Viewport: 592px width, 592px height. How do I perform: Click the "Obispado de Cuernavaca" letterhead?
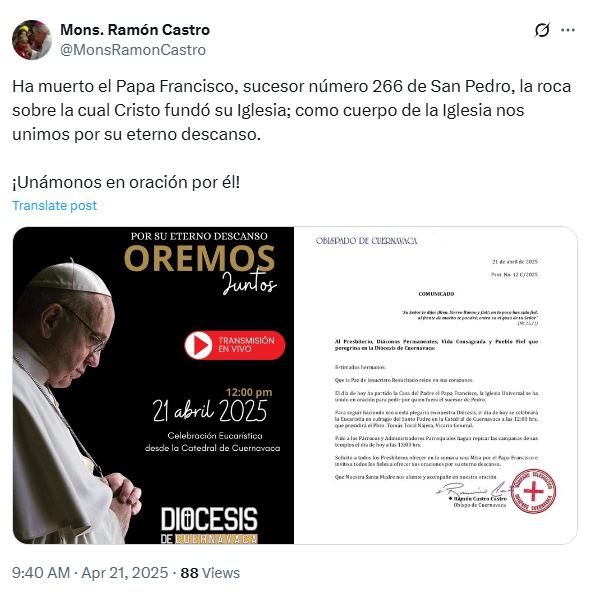point(366,241)
